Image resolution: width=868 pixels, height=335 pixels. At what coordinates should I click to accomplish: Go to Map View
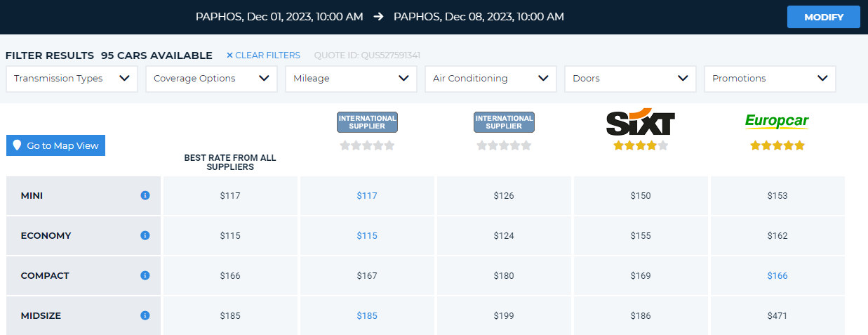(55, 145)
